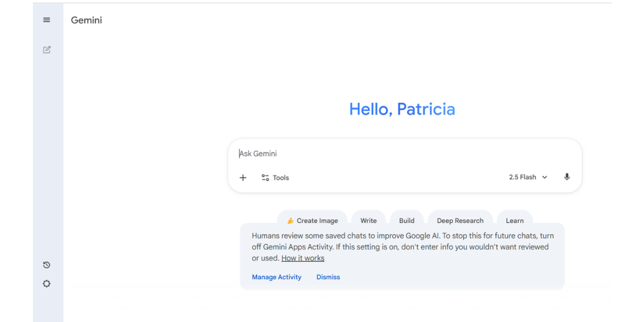Dismiss the chat review notice

pos(328,277)
